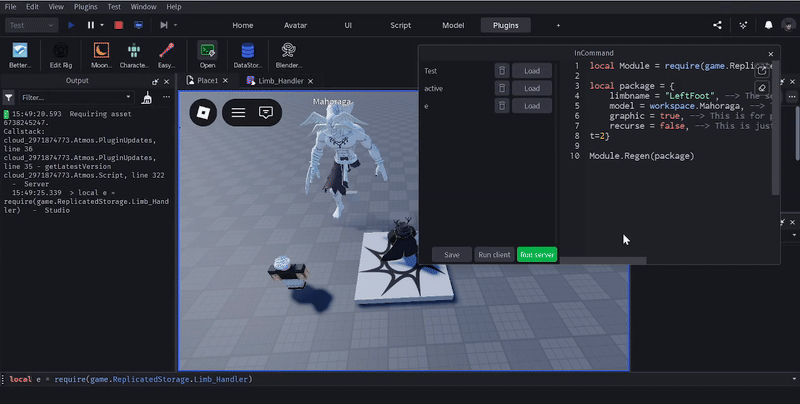Open the Test menu in menu bar

pyautogui.click(x=114, y=7)
